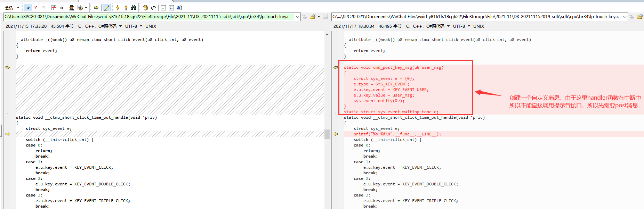
Task: Toggle the show-differences (≠) filter
Action: pos(36,8)
